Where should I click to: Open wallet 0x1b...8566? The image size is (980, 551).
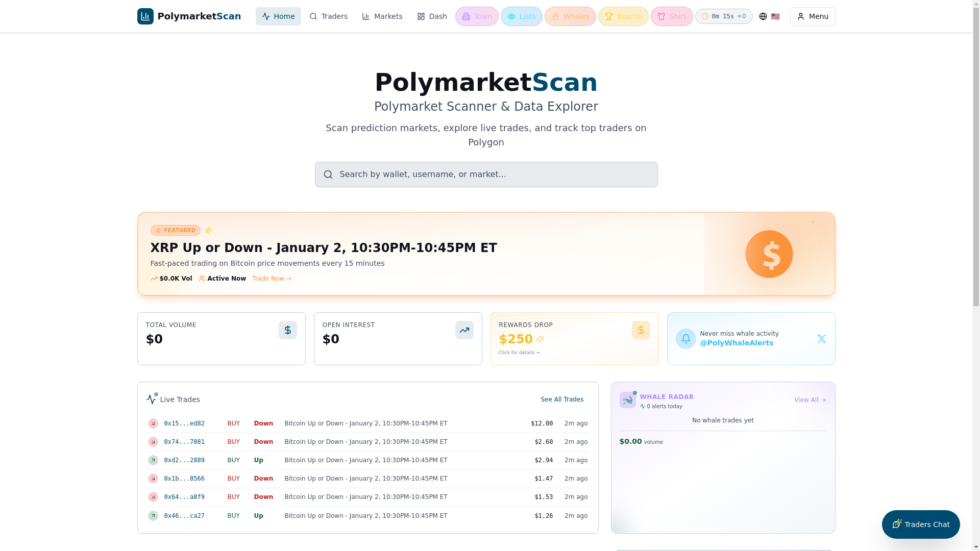point(184,479)
